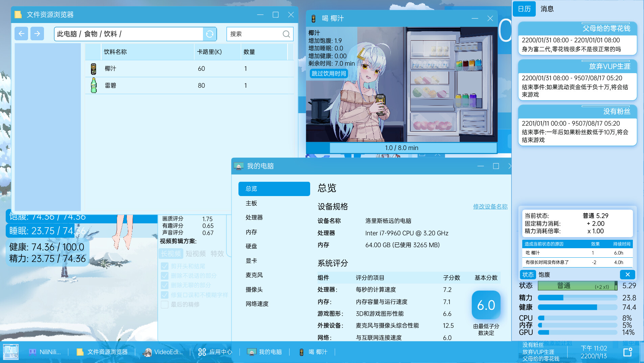Open NiliNili from the taskbar

pos(46,352)
